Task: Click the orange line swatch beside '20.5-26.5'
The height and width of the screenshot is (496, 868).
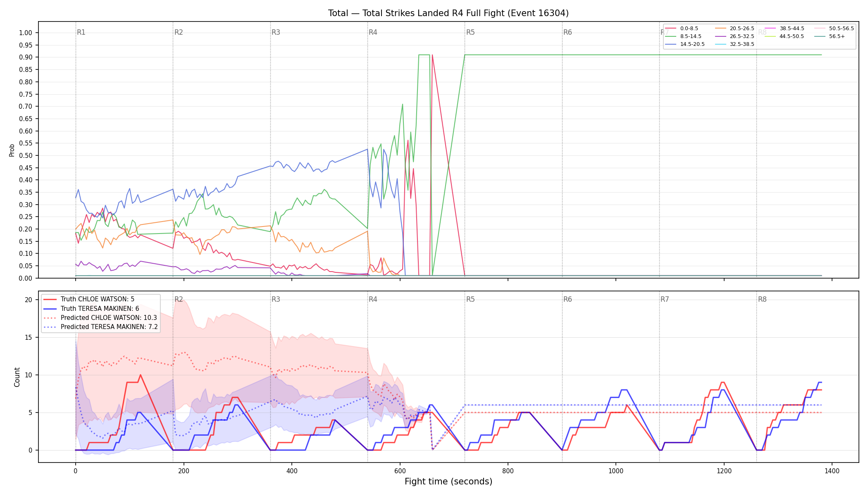Action: click(x=721, y=29)
